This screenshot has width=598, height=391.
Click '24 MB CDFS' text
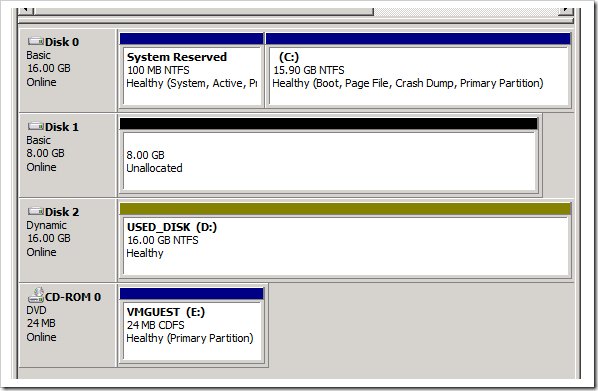coord(156,325)
